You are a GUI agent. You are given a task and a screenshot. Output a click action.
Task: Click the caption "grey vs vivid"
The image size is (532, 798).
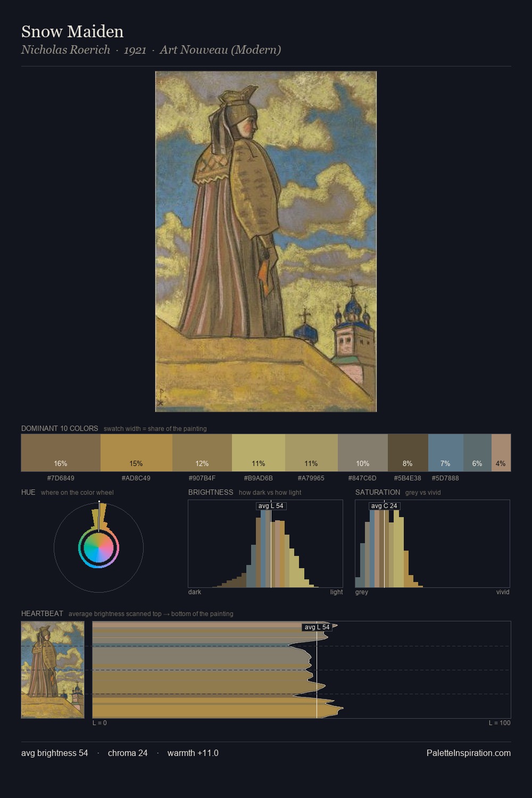[x=423, y=492]
